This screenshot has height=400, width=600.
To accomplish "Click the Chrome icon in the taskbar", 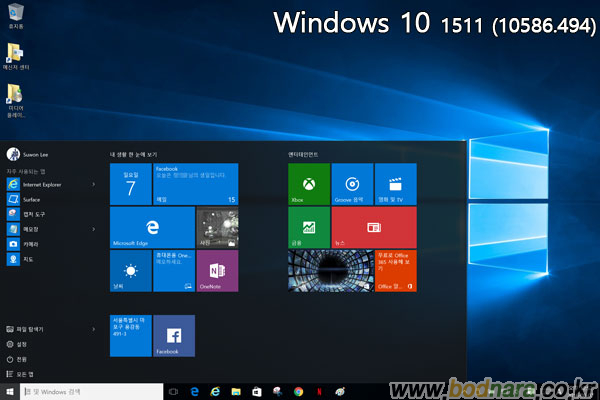I will click(298, 391).
